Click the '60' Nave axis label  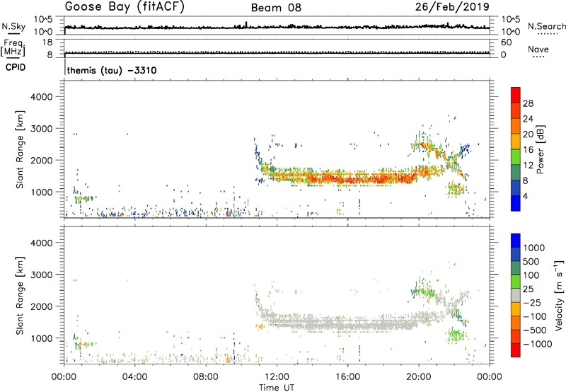506,42
